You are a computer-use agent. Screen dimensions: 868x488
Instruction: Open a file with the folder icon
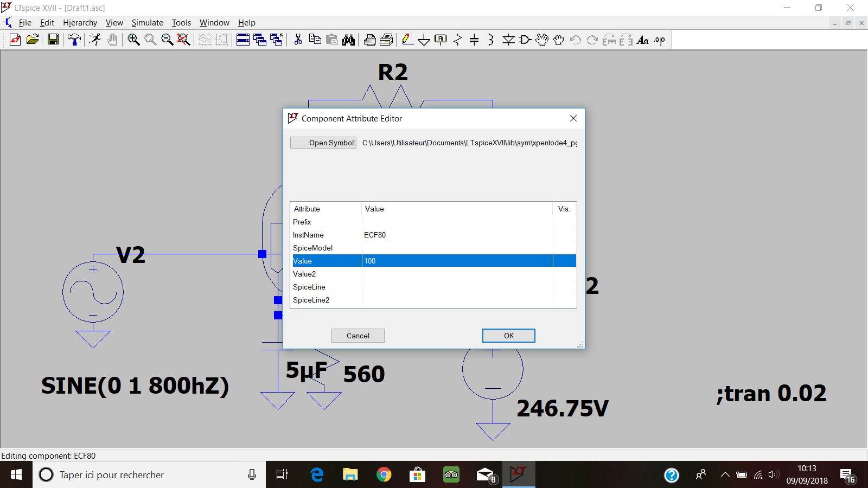[x=33, y=40]
